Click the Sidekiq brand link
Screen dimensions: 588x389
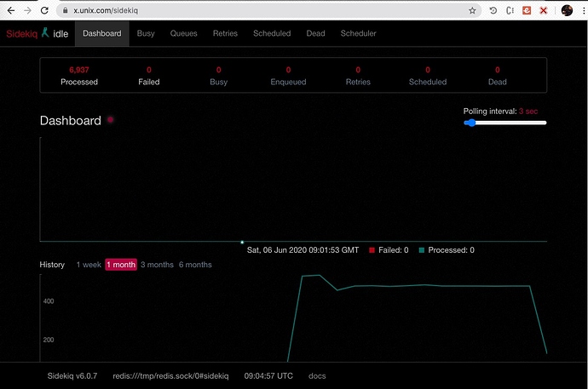22,34
